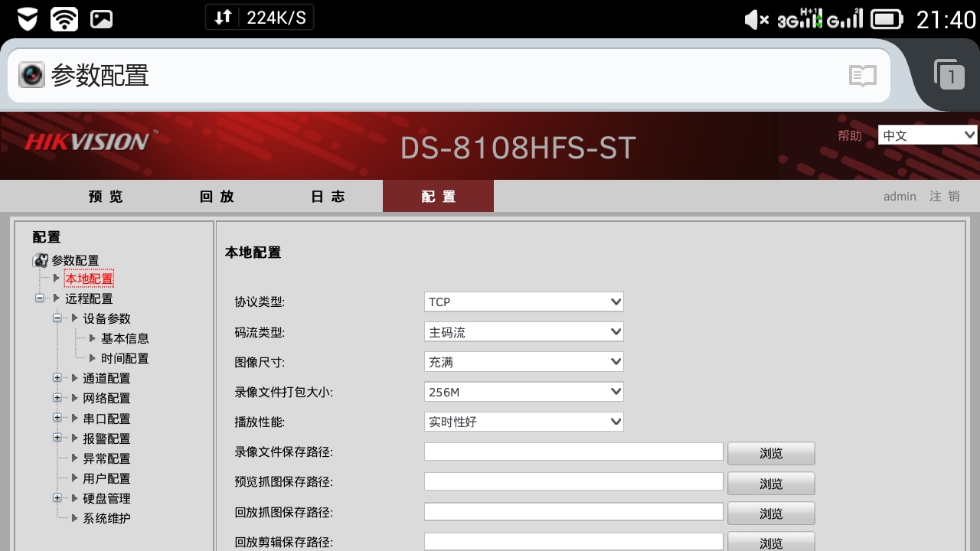Click the 帮助 help link
This screenshot has height=551, width=980.
pos(850,135)
